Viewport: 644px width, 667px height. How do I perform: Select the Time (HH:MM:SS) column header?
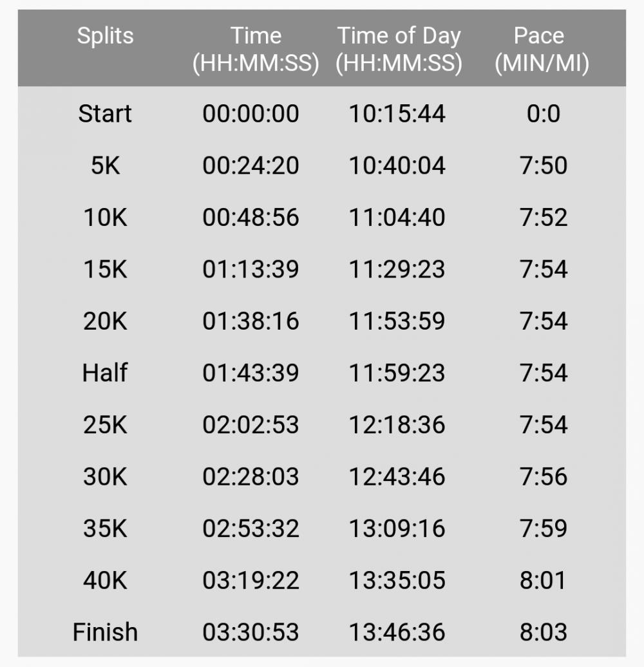(x=256, y=49)
